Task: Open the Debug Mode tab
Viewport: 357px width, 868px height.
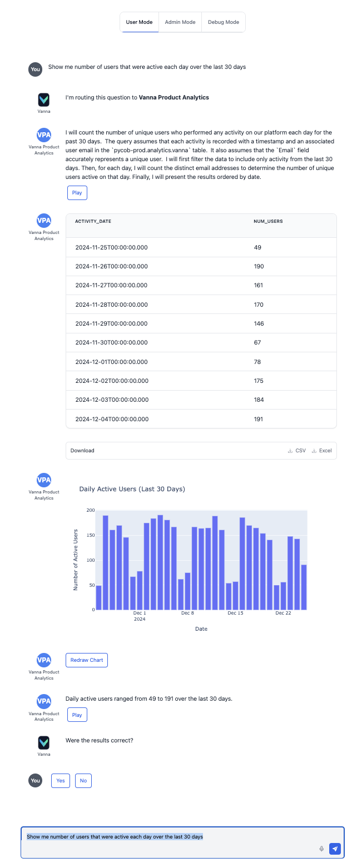Action: (223, 22)
